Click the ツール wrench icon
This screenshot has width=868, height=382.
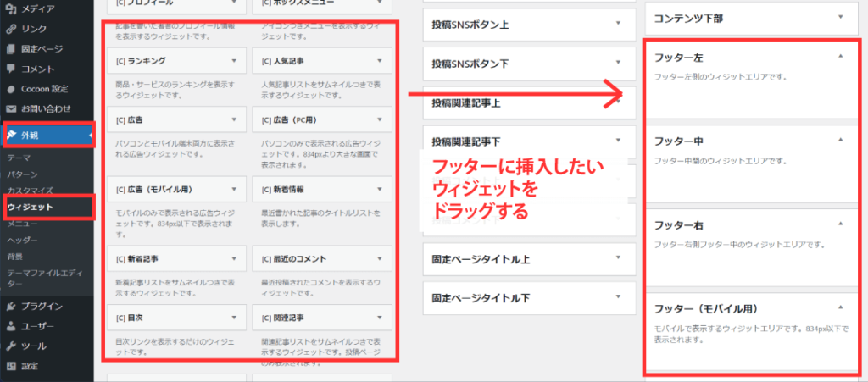[10, 346]
